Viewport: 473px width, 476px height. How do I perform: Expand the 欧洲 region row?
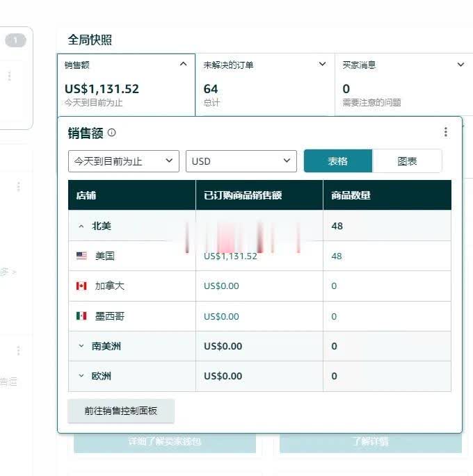(81, 376)
